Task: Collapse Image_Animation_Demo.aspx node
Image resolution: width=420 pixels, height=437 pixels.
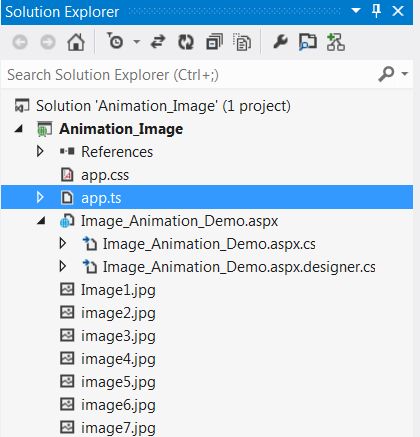Action: click(41, 221)
